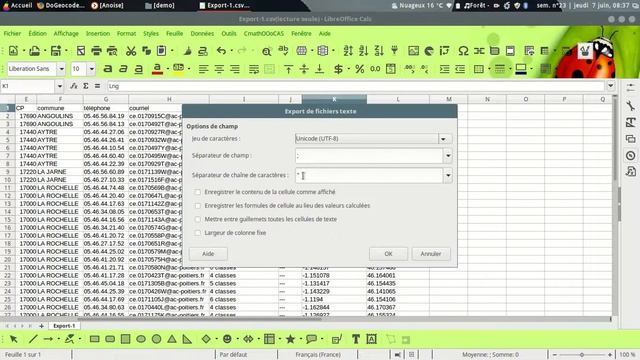Open the Outils menu
This screenshot has height=360, width=640.
point(229,33)
